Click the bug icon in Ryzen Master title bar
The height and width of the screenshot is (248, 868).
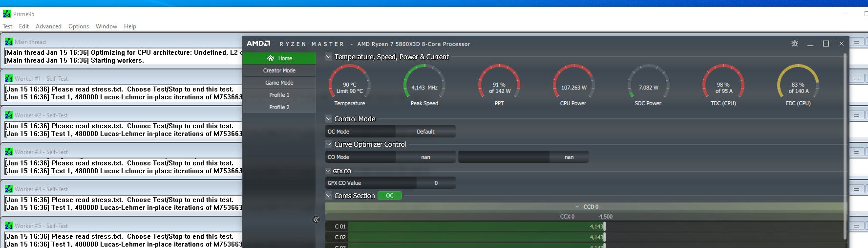pyautogui.click(x=795, y=44)
